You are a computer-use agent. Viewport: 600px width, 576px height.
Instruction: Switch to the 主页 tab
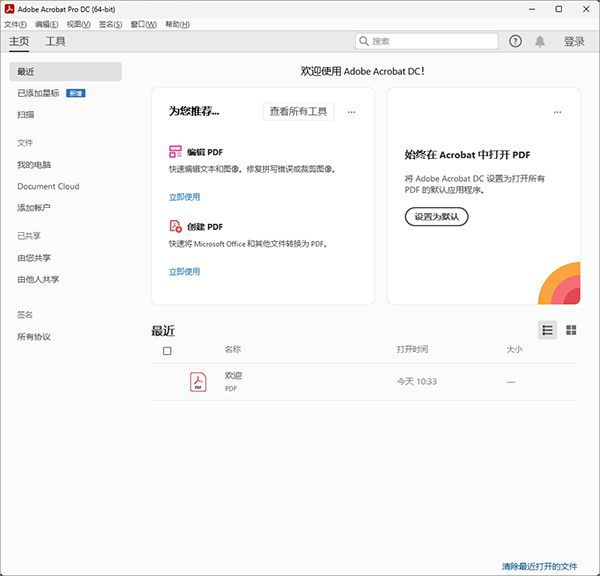[19, 41]
